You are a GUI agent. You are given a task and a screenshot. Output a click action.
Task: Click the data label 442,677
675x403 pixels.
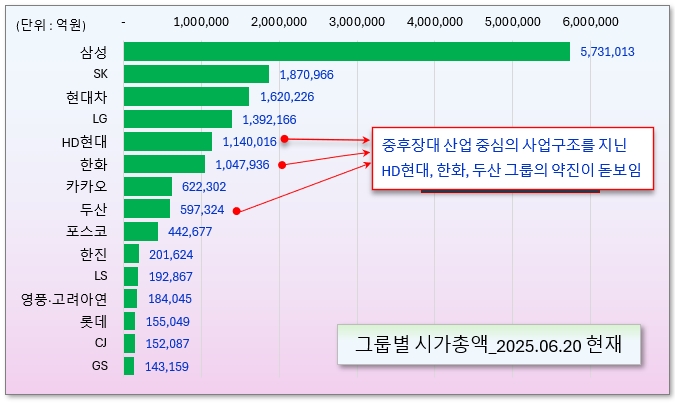pyautogui.click(x=190, y=232)
